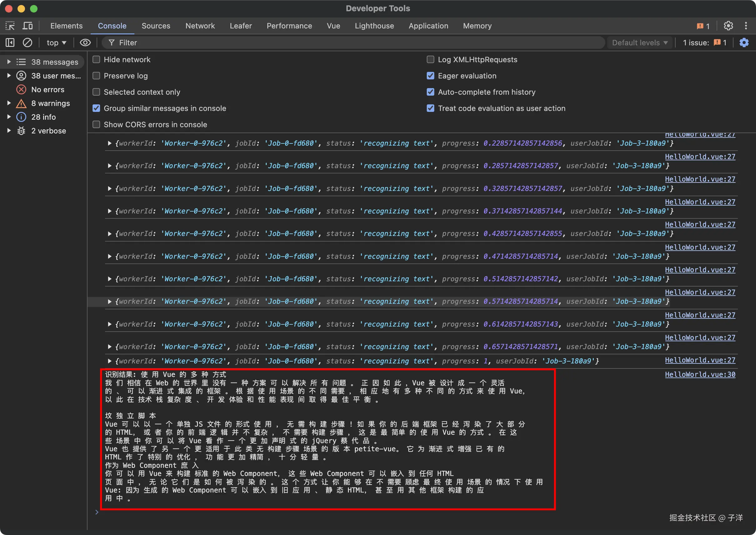The height and width of the screenshot is (535, 756).
Task: Switch to the Network tab
Action: (x=200, y=26)
